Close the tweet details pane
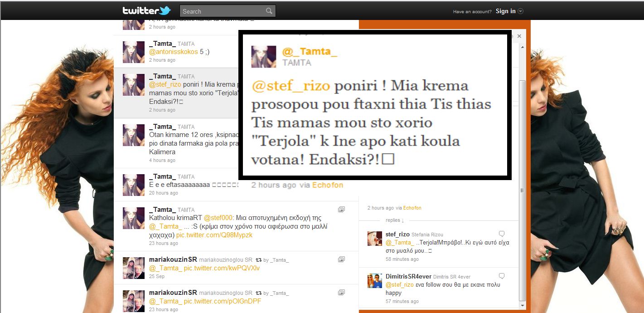The image size is (644, 313). pyautogui.click(x=519, y=36)
